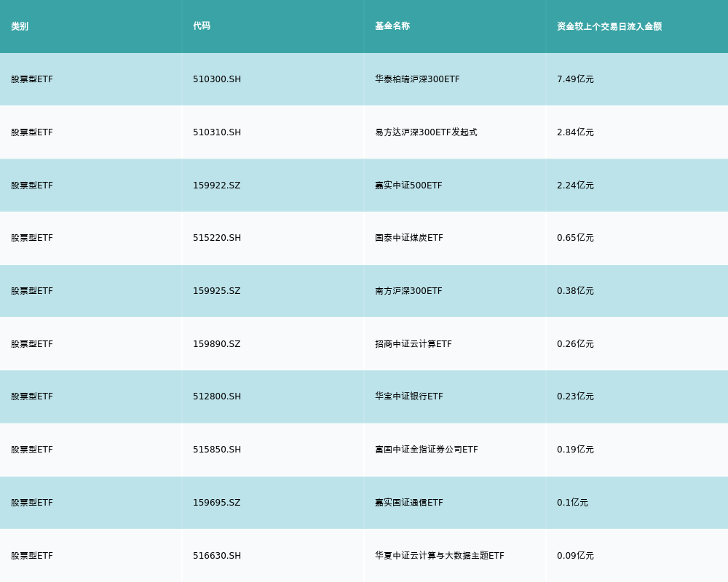Screen dimensions: 728x582
Task: Select fund name 易方达沪深300ETF发起式
Action: click(426, 132)
